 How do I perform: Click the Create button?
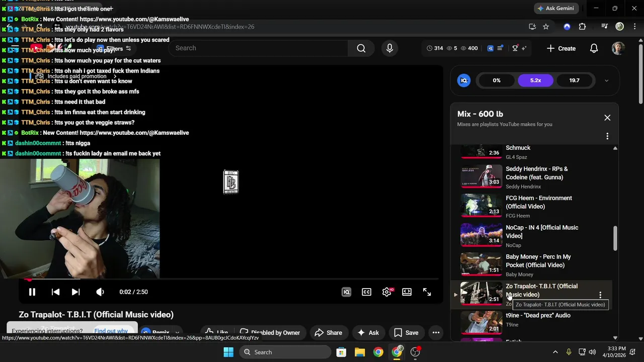pos(561,48)
